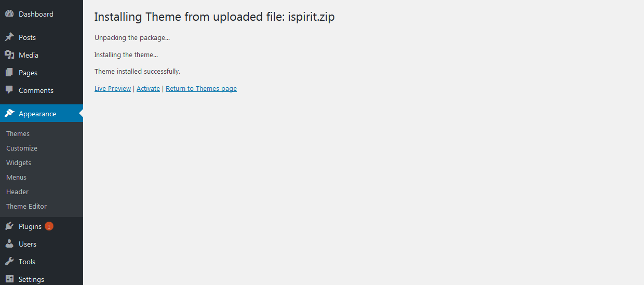The height and width of the screenshot is (285, 644).
Task: Click the Tools wrench icon
Action: pyautogui.click(x=9, y=262)
